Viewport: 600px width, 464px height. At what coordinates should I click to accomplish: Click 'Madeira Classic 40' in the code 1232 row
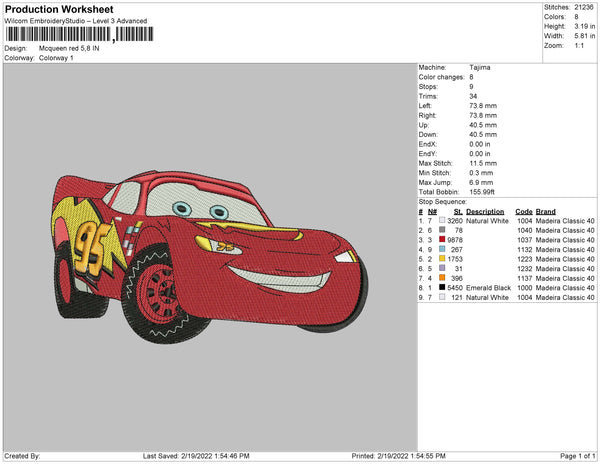point(565,269)
